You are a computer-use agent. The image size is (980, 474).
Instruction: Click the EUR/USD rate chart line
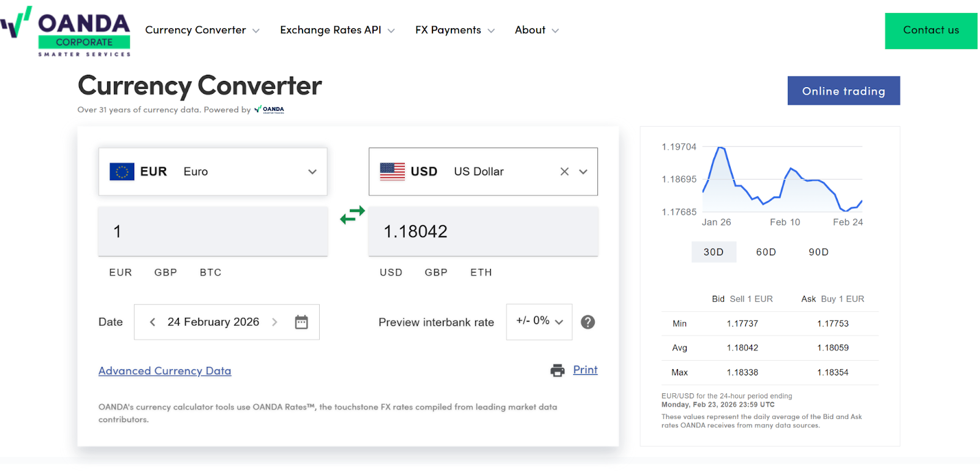tap(782, 179)
